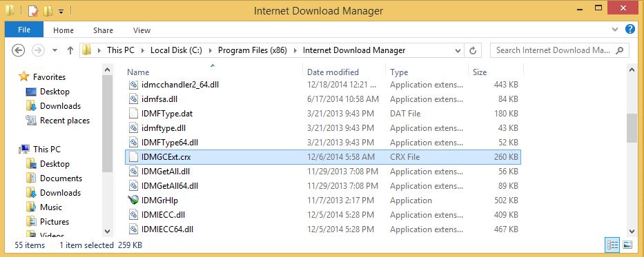This screenshot has height=257, width=644.
Task: Switch to Large icons view in status bar
Action: tap(627, 245)
